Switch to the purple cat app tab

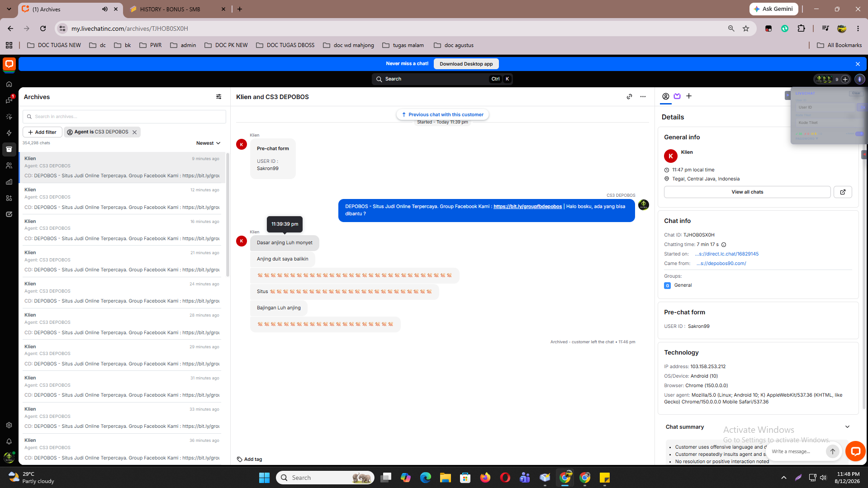(x=677, y=96)
